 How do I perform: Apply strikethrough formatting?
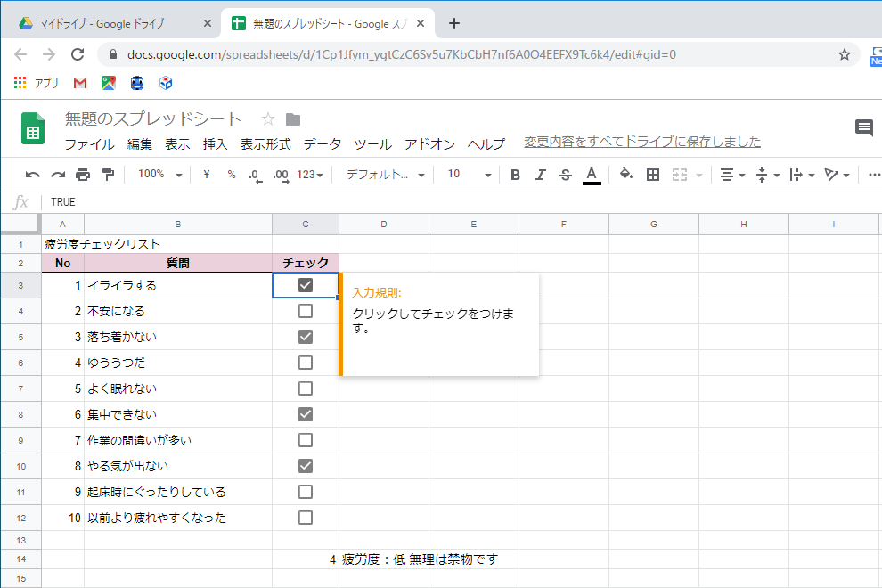565,174
